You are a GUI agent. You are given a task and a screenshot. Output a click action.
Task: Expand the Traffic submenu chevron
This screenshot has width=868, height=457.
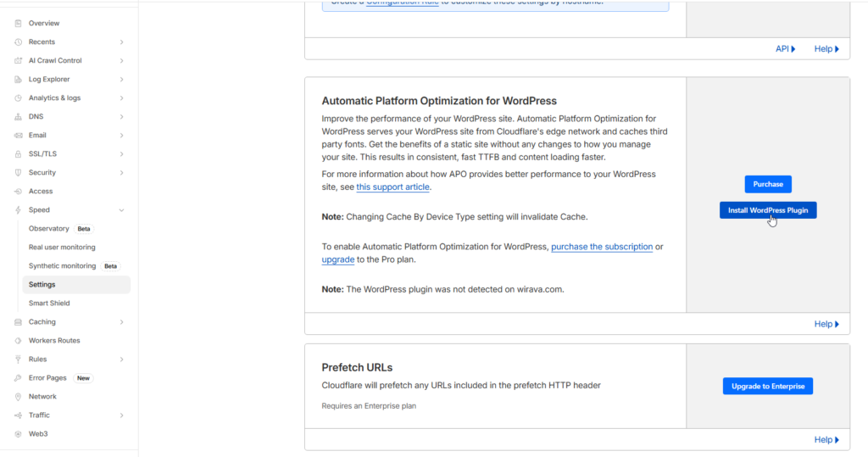pos(121,415)
